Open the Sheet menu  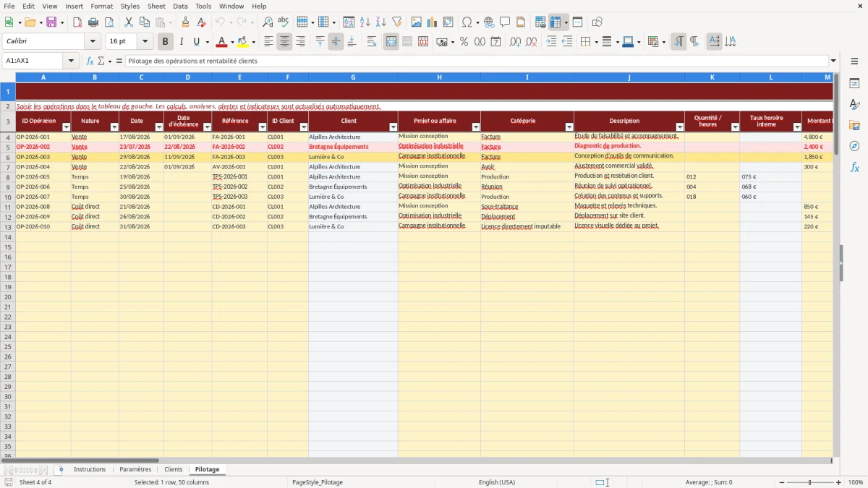156,6
